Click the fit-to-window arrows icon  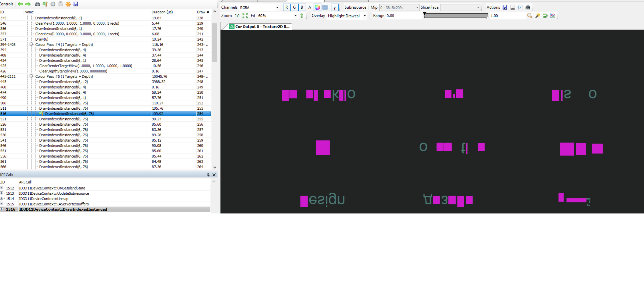pos(245,16)
